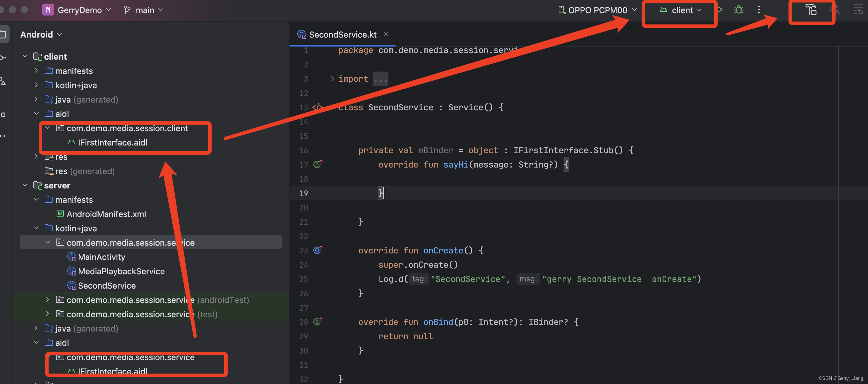Click the "SecondService" log tag string
The height and width of the screenshot is (384, 868).
click(x=468, y=279)
